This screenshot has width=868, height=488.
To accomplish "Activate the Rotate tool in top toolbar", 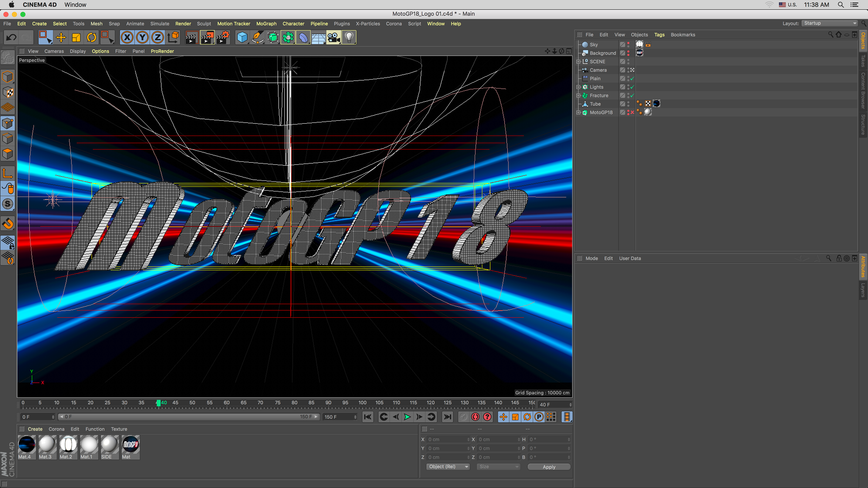I will (92, 37).
